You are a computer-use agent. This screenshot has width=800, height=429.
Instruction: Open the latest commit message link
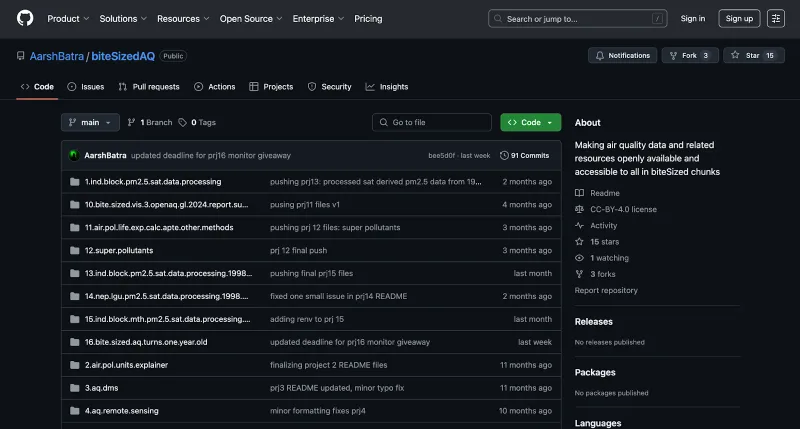tap(211, 156)
